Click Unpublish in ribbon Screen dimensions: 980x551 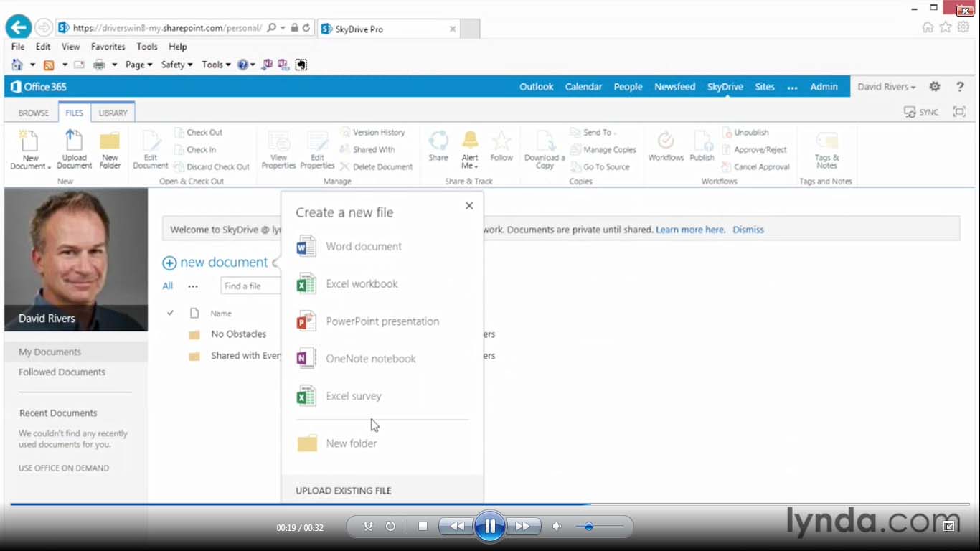745,132
